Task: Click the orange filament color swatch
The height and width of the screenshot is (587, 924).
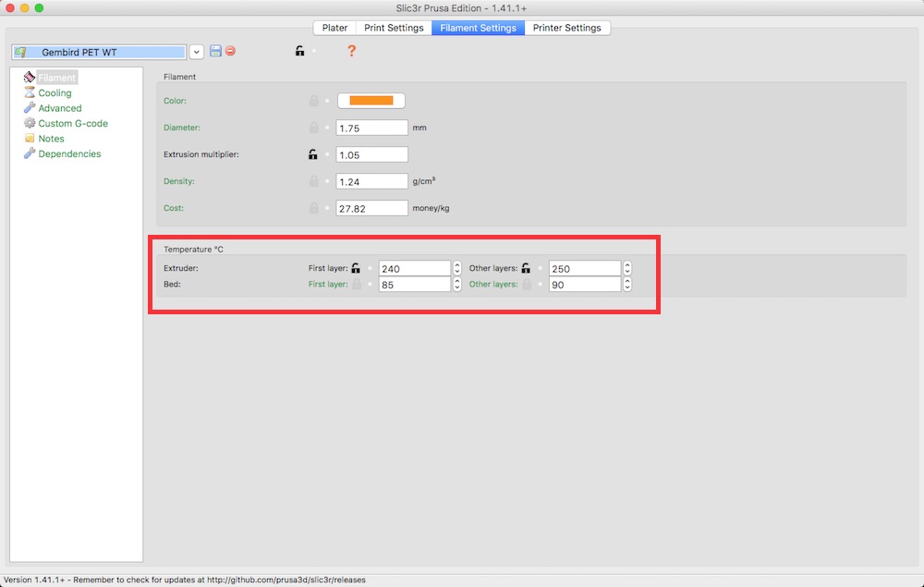Action: [x=371, y=101]
